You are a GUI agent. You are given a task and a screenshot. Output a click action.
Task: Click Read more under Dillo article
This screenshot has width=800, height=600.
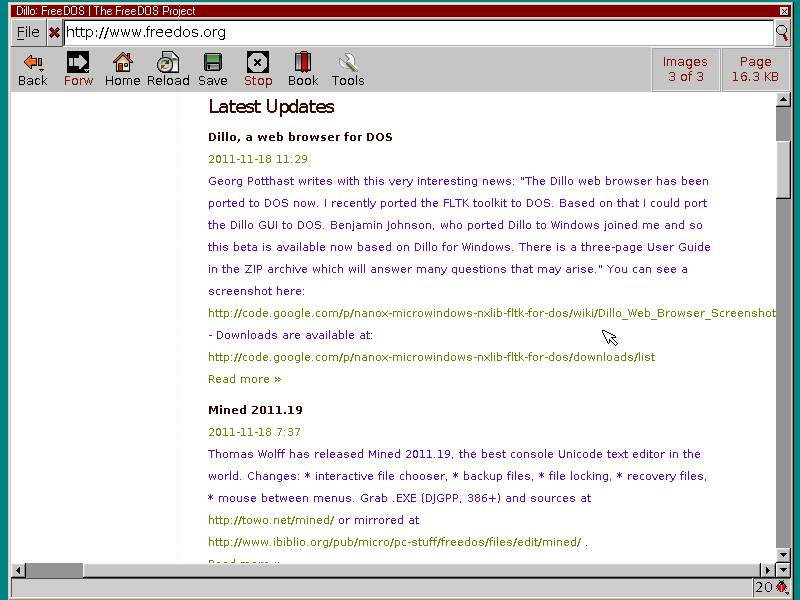[x=244, y=379]
